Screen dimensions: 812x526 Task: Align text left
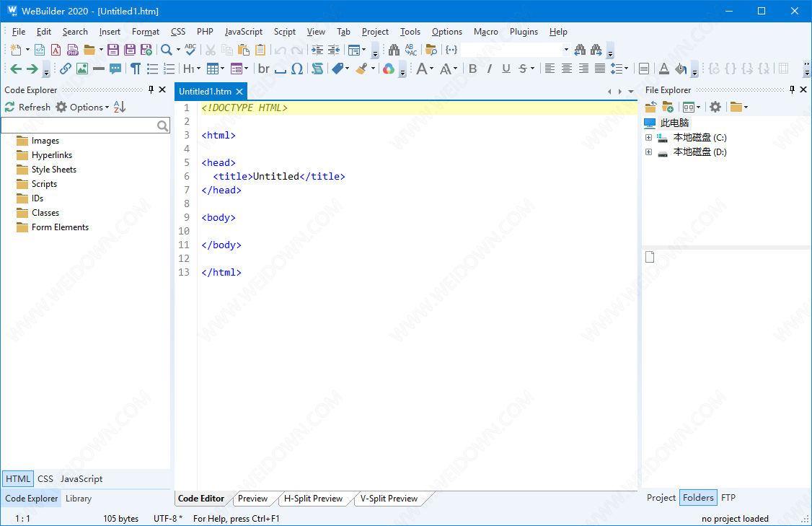(x=550, y=69)
